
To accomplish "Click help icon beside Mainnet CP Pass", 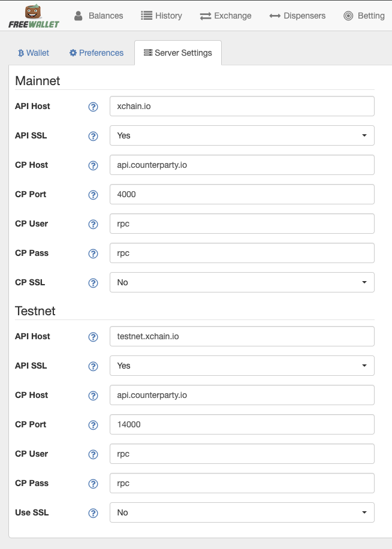I will 93,254.
